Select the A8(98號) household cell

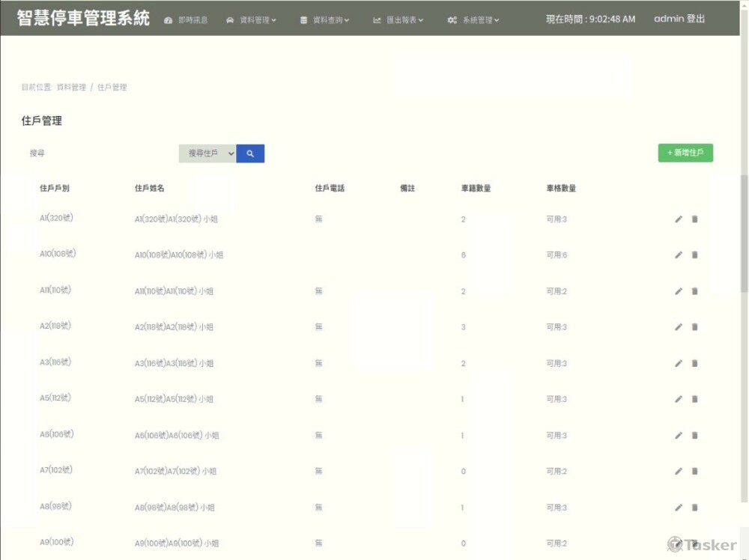(55, 506)
